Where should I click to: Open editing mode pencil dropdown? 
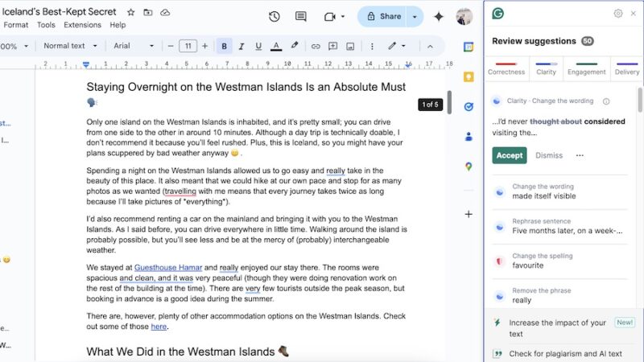click(397, 46)
